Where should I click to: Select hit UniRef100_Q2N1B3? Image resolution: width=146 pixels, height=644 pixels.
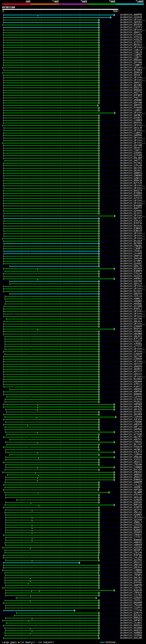131,597
